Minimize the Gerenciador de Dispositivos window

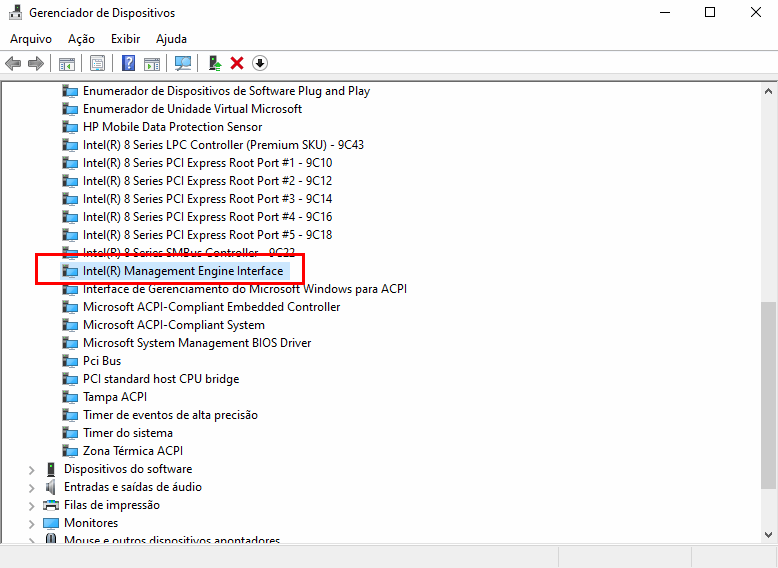coord(665,12)
